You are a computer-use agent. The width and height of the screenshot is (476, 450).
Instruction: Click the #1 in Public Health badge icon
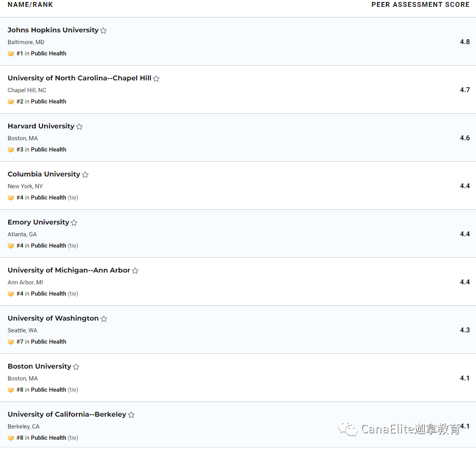[x=11, y=54]
